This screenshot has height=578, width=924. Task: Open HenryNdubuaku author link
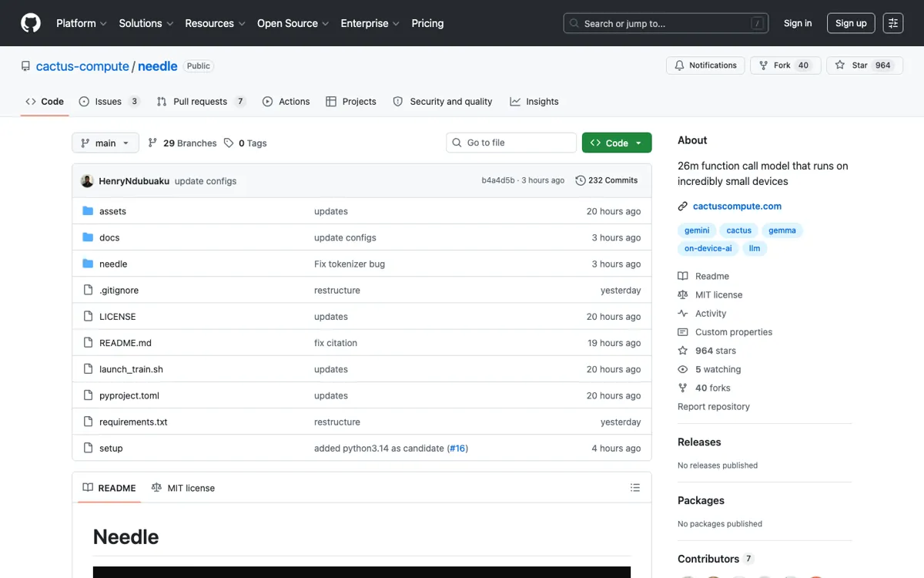tap(134, 181)
